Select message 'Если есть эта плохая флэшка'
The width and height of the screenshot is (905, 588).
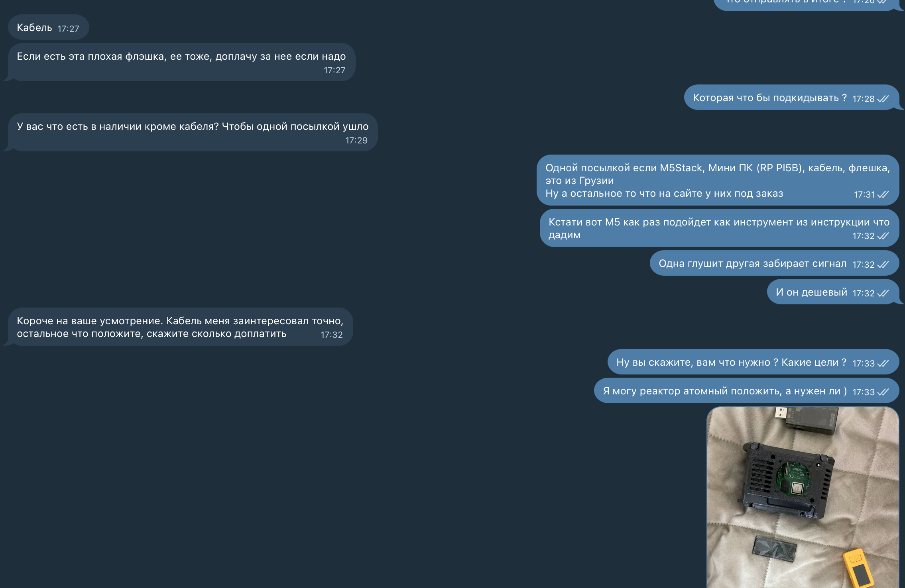point(181,62)
